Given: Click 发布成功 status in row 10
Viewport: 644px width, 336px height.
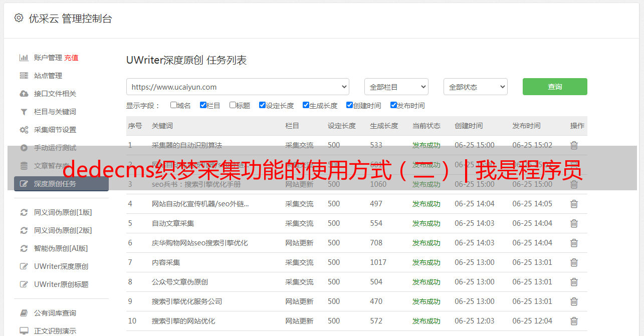Looking at the screenshot, I should click(426, 321).
